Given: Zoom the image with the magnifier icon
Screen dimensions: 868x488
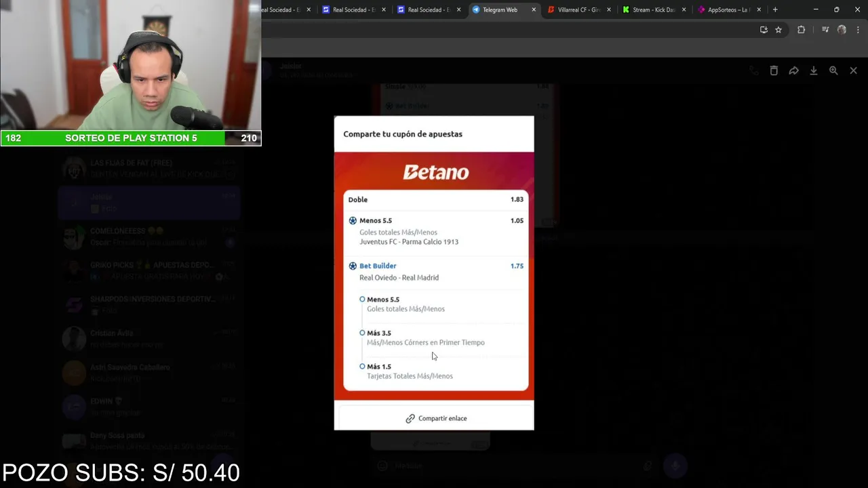Looking at the screenshot, I should coord(833,70).
